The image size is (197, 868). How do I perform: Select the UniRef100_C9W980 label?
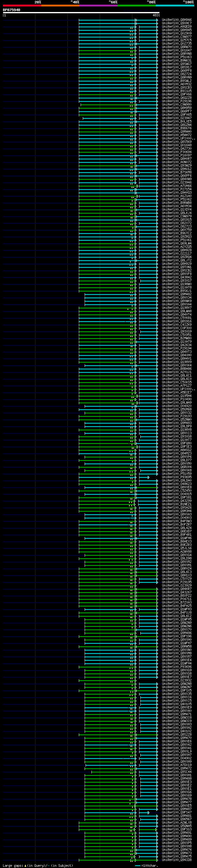(177, 104)
